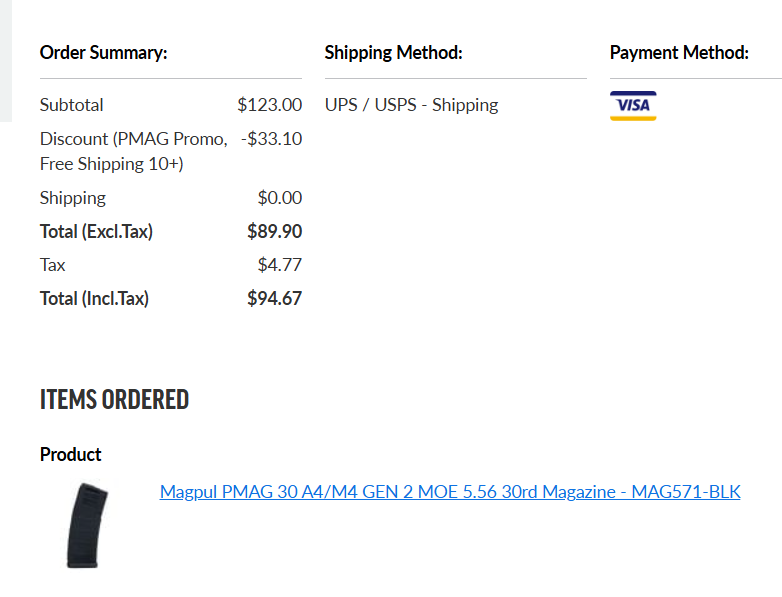Click the Order Summary heading
782x597 pixels.
tap(103, 53)
